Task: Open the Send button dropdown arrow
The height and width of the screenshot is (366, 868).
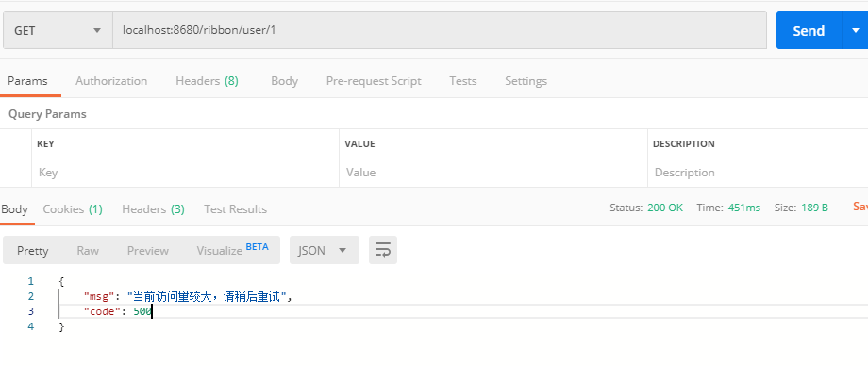Action: tap(855, 30)
